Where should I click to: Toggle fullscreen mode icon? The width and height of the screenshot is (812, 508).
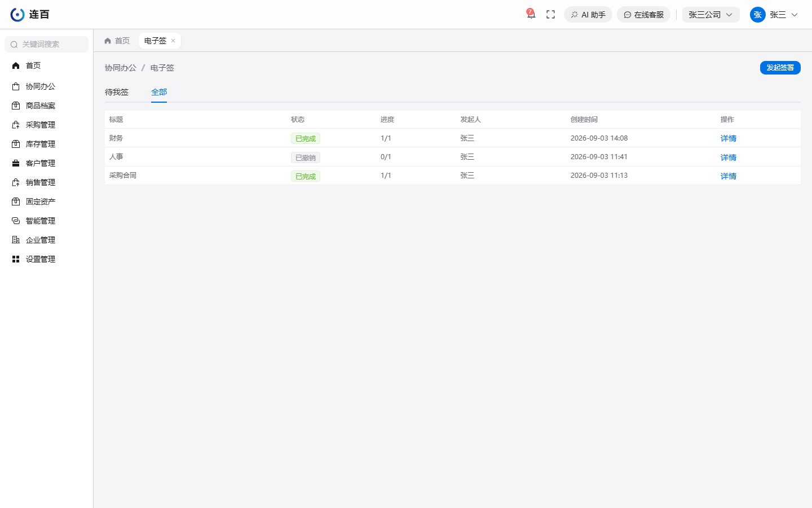coord(551,15)
